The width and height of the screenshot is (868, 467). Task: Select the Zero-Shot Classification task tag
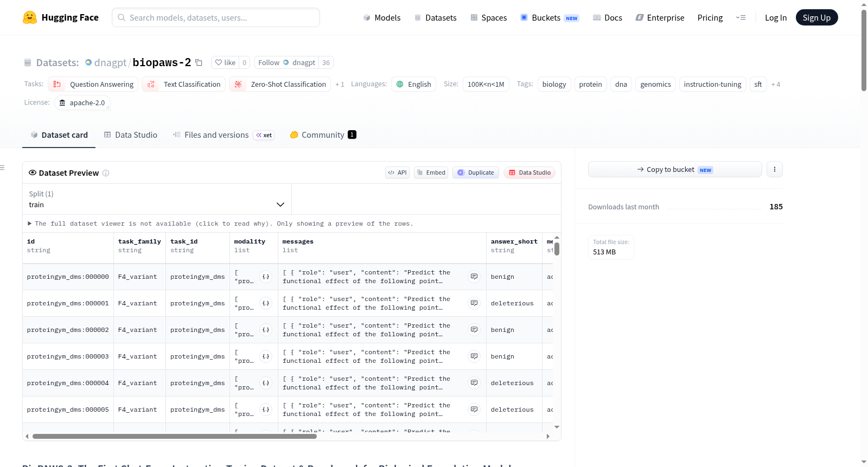(x=280, y=84)
